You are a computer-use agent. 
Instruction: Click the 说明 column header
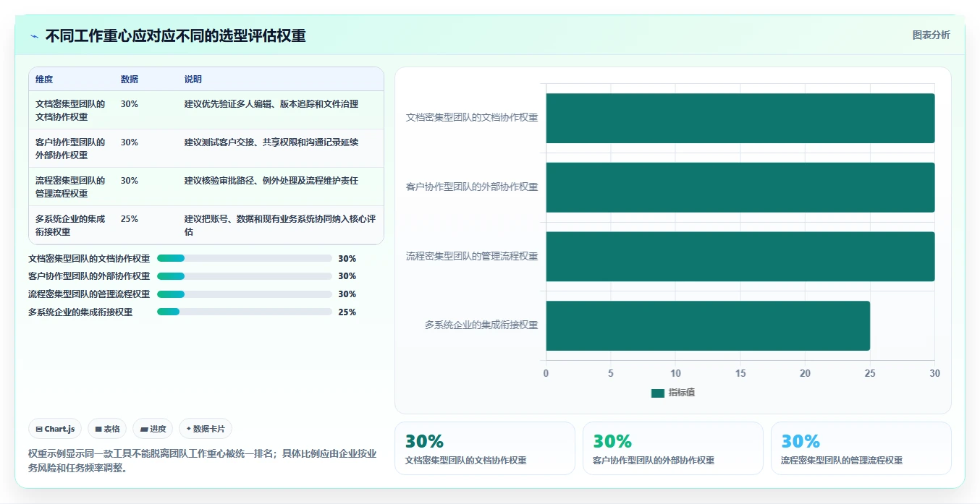193,80
